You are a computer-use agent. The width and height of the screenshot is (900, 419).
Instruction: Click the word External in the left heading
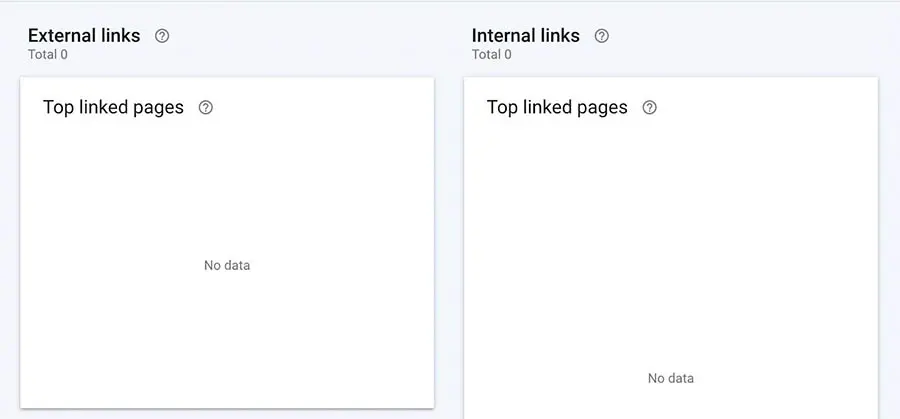tap(63, 36)
